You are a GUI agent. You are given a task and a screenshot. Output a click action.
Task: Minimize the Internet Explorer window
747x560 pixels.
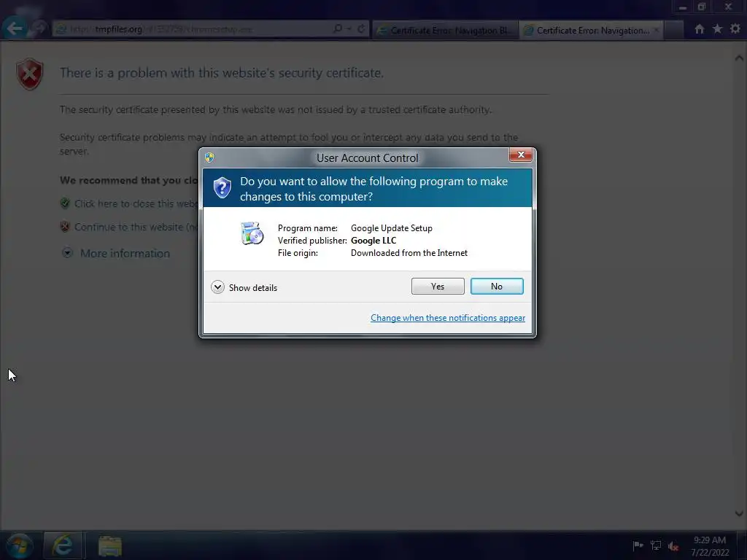tap(682, 7)
